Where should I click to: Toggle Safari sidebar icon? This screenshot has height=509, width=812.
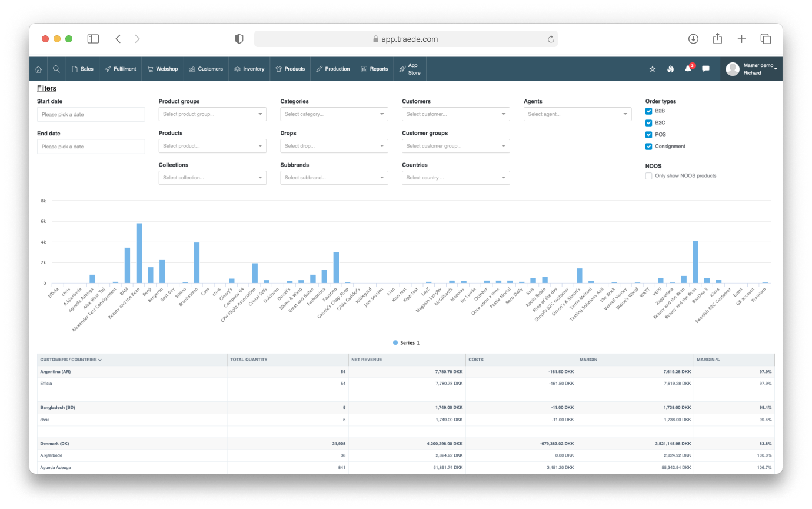[93, 39]
